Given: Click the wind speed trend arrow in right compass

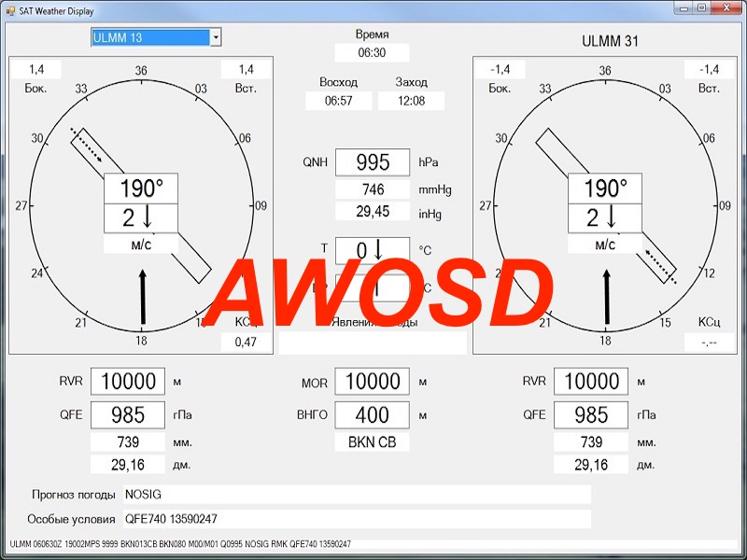Looking at the screenshot, I should pos(612,218).
